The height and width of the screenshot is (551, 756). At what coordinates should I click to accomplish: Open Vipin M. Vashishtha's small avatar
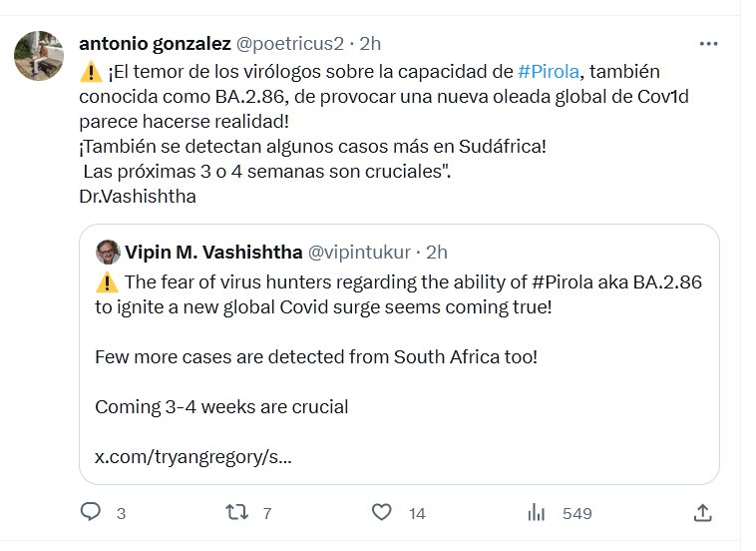click(x=107, y=253)
